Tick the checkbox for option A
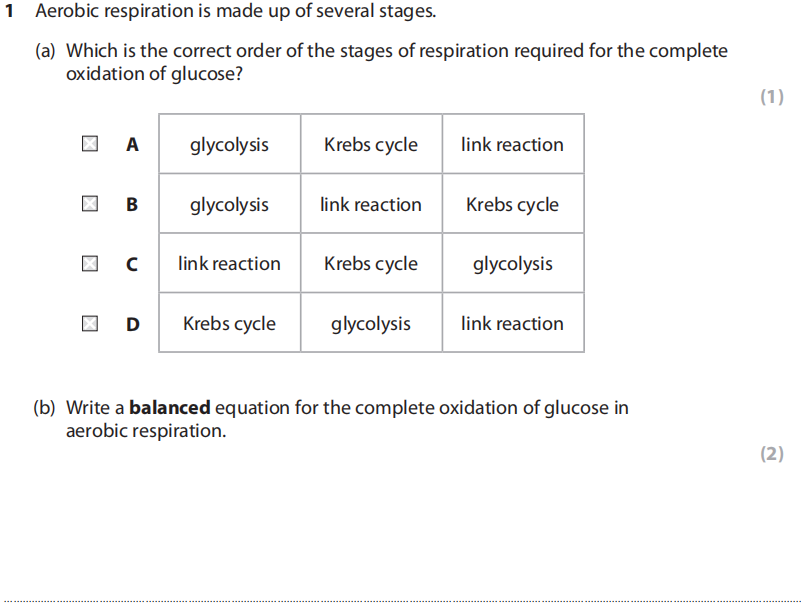801x616 pixels. click(x=90, y=145)
